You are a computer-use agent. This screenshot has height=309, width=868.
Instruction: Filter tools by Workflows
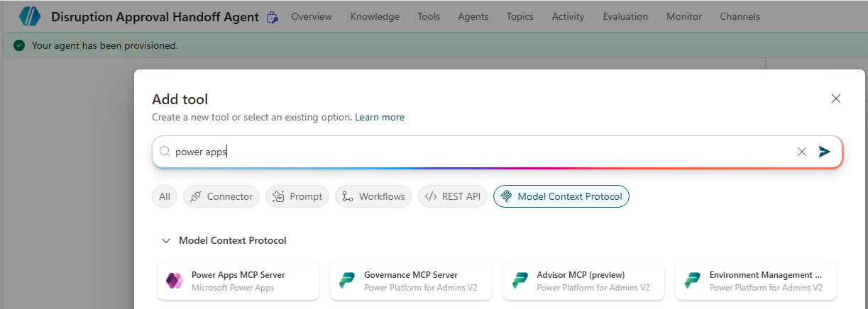(x=373, y=196)
